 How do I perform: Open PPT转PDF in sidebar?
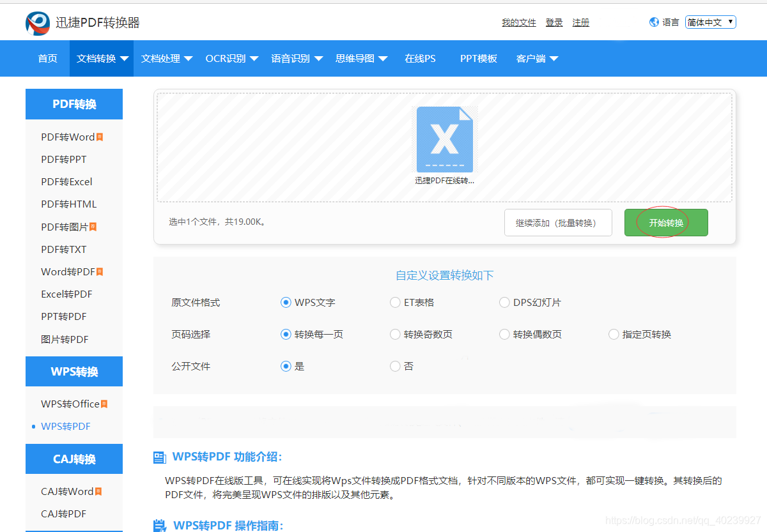click(x=64, y=317)
